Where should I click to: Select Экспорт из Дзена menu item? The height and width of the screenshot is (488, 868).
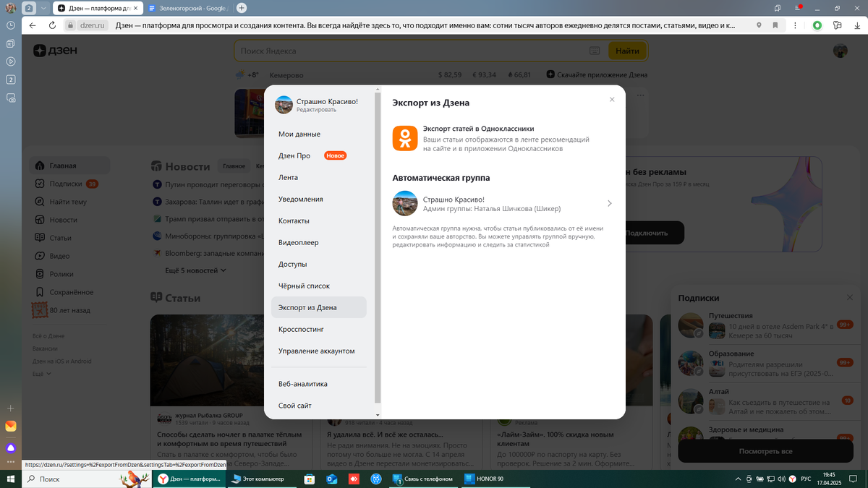[319, 307]
